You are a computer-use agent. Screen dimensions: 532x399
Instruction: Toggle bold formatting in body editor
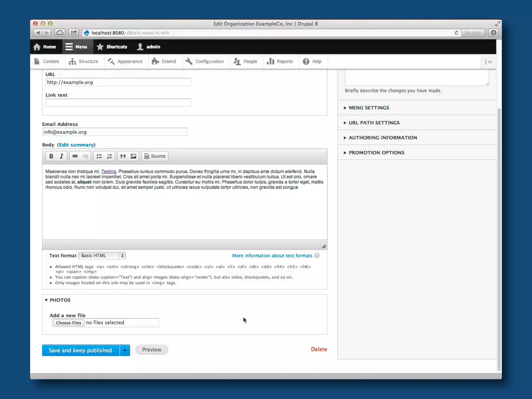point(51,156)
